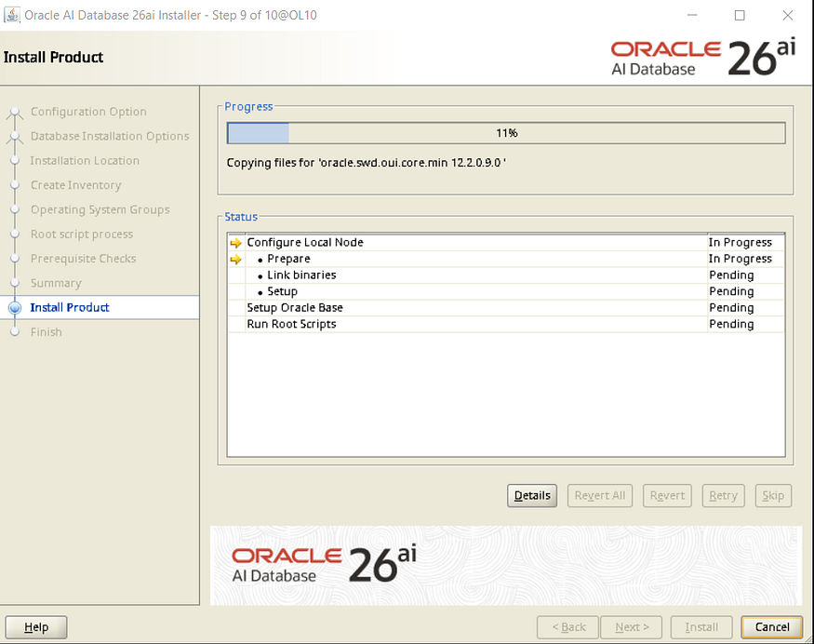814x644 pixels.
Task: Select Root script process step
Action: point(82,235)
